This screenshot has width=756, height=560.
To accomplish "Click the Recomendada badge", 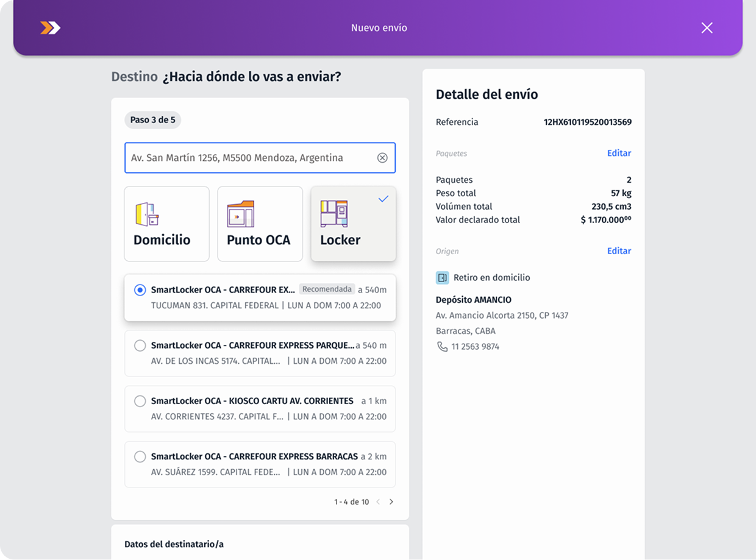I will click(x=327, y=289).
